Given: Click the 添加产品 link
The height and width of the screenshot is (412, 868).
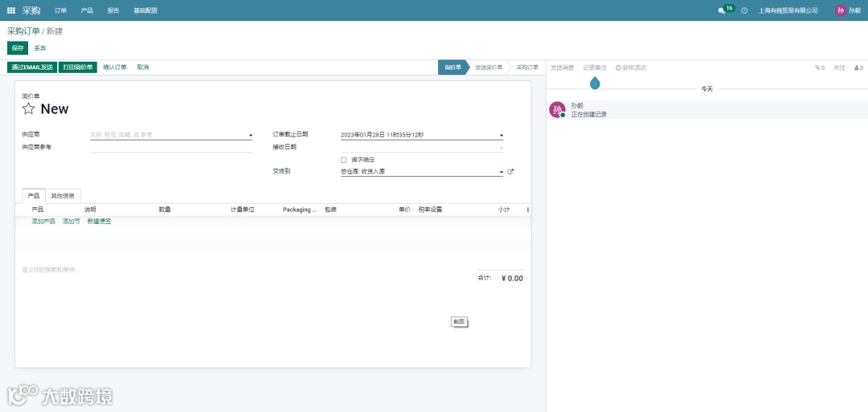Looking at the screenshot, I should tap(43, 221).
